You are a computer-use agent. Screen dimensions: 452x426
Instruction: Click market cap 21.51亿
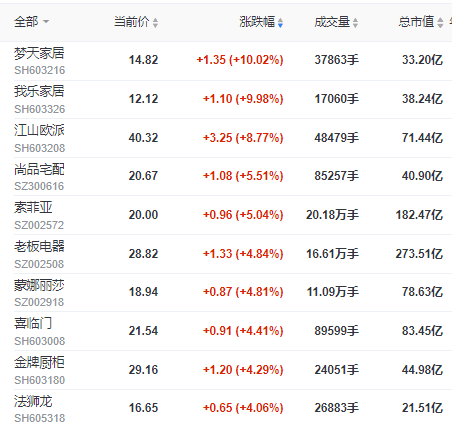point(422,408)
